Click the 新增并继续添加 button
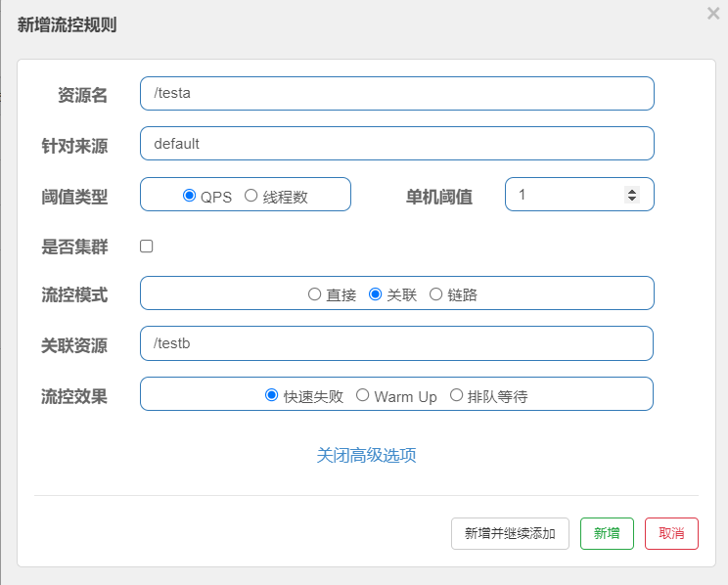Image resolution: width=728 pixels, height=585 pixels. pos(510,533)
